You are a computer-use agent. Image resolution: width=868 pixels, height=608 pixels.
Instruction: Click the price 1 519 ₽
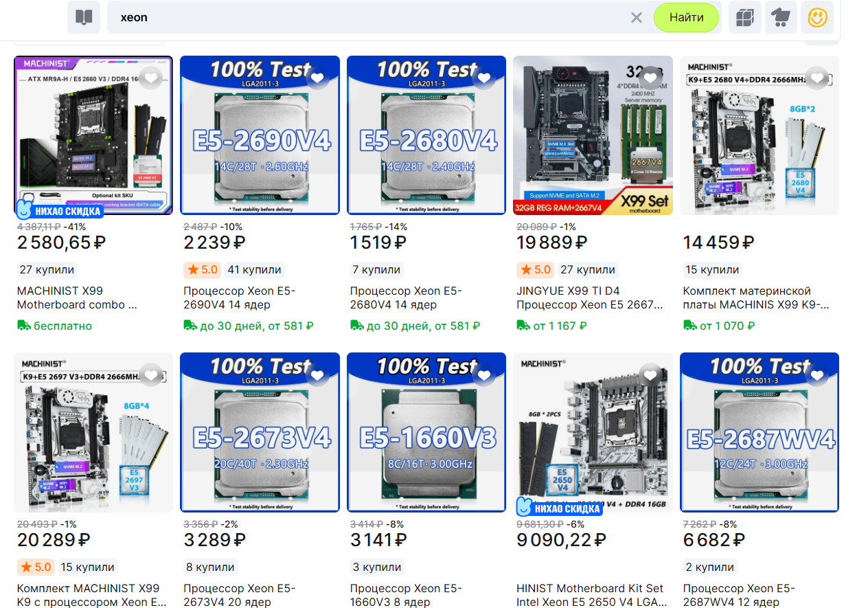[x=378, y=243]
